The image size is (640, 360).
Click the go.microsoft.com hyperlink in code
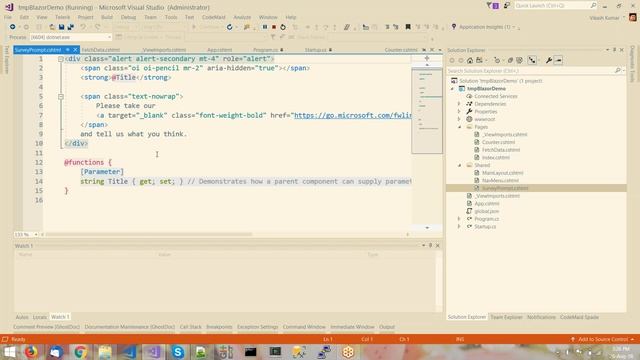coord(353,116)
